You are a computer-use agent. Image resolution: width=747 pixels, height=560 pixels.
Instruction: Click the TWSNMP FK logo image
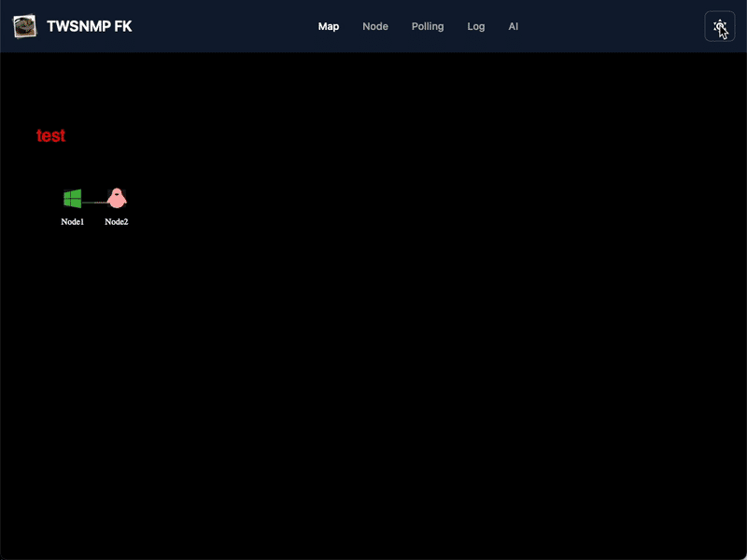click(24, 26)
